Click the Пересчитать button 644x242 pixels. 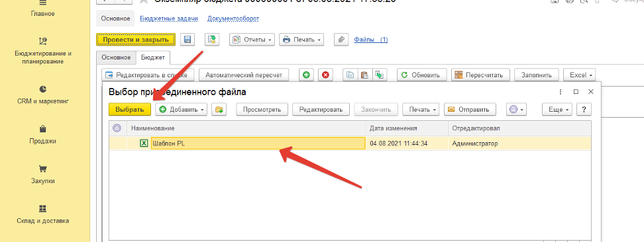pyautogui.click(x=480, y=75)
